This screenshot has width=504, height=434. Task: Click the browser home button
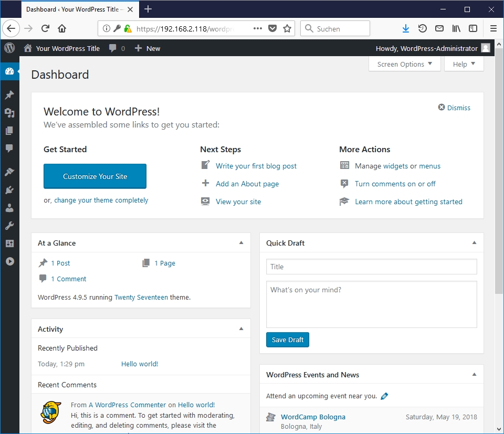pos(62,28)
